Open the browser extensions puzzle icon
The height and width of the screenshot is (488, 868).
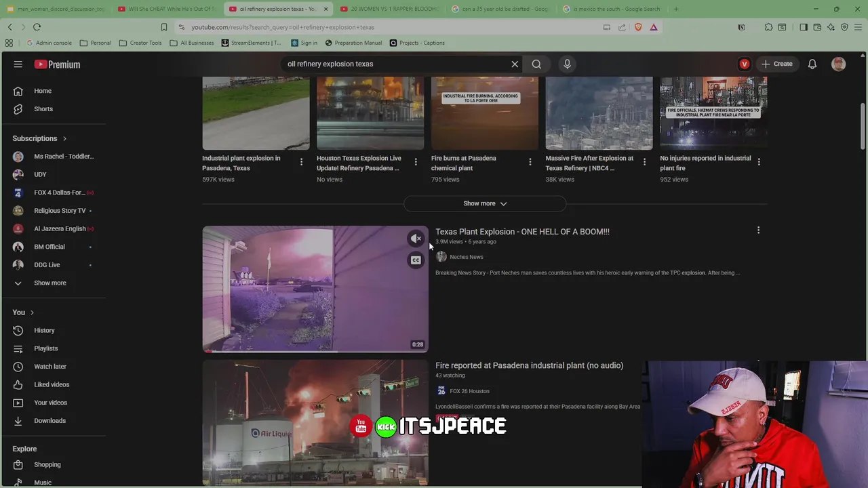pos(768,27)
